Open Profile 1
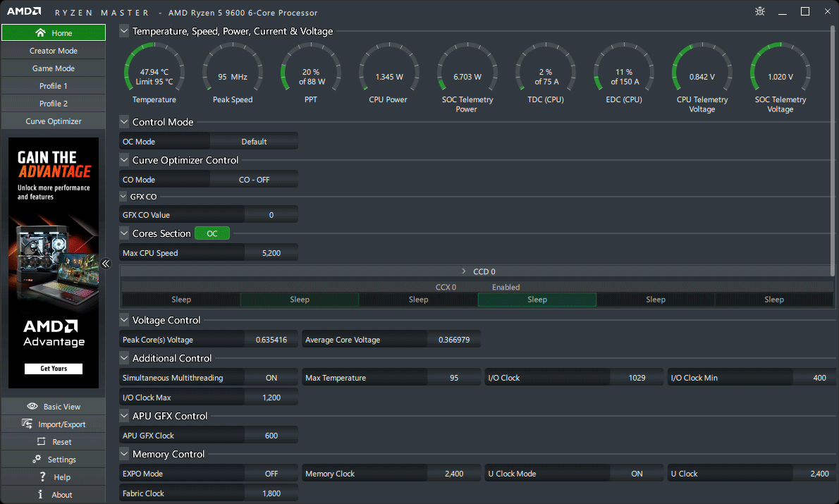 pos(54,85)
